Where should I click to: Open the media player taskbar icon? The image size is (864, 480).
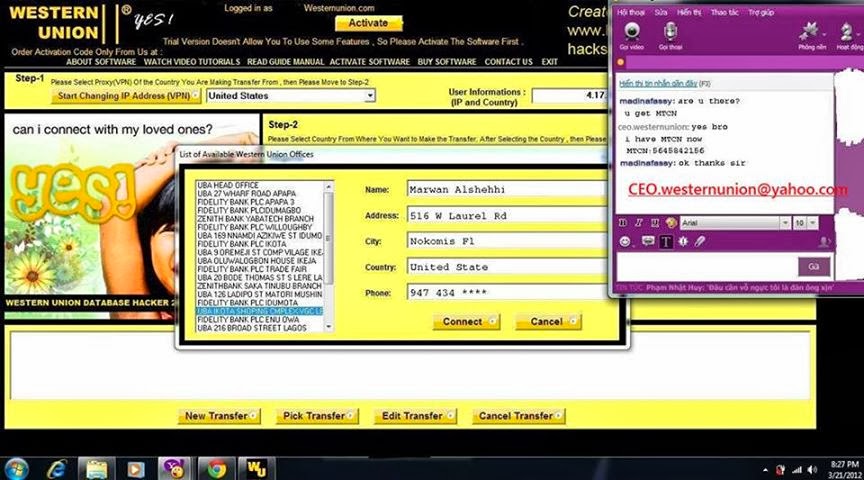pos(135,470)
